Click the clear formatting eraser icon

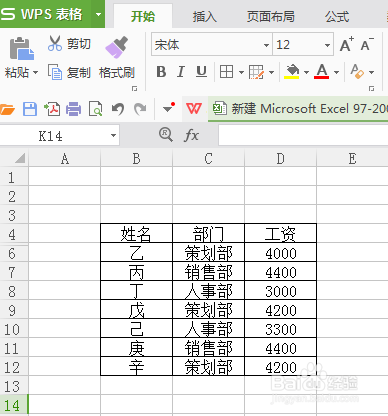[357, 71]
